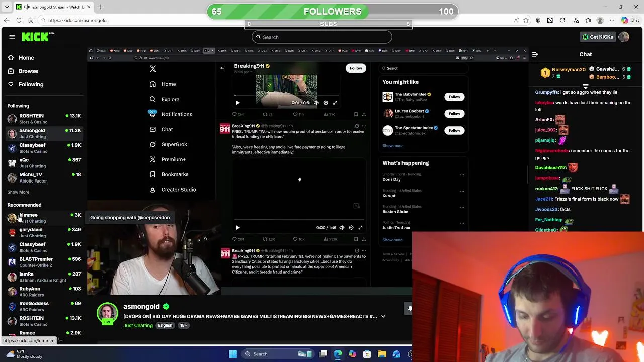
Task: Mute the 0:51 tweet video
Action: point(316,103)
